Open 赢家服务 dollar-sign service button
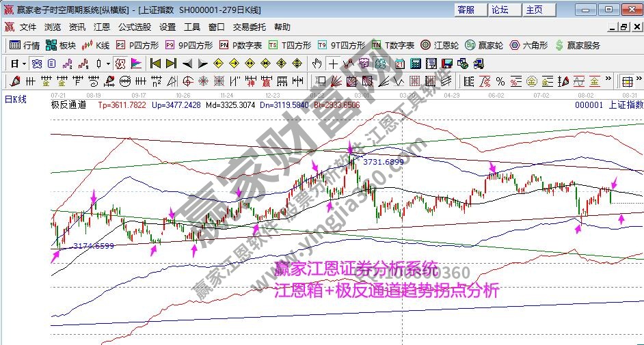Image resolution: width=644 pixels, height=345 pixels. [x=578, y=45]
